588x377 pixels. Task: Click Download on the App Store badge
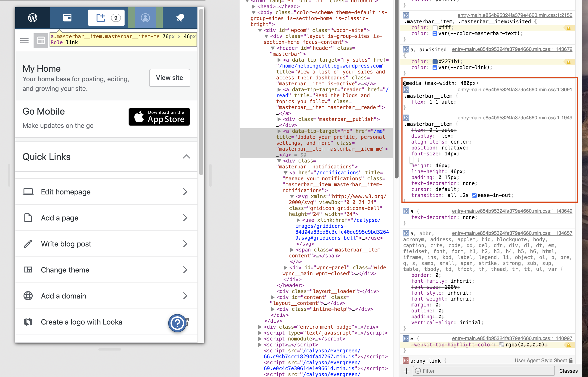point(159,117)
